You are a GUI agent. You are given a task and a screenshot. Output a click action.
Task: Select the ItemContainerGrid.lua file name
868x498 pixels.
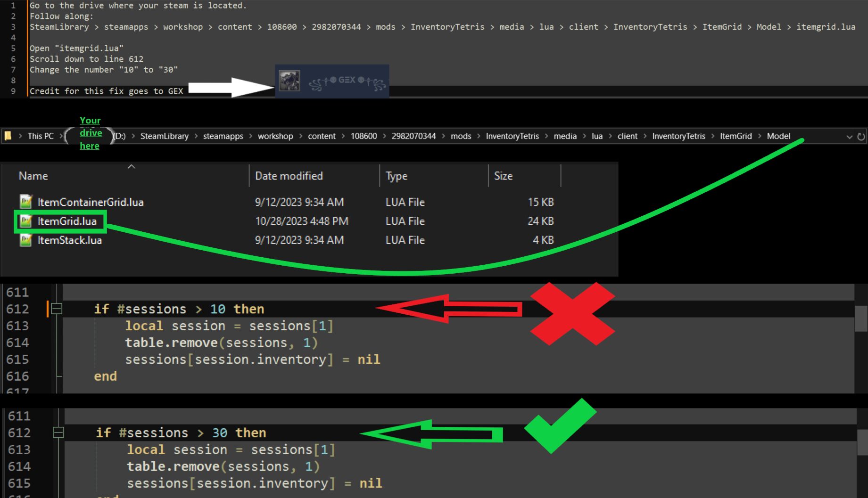[91, 202]
